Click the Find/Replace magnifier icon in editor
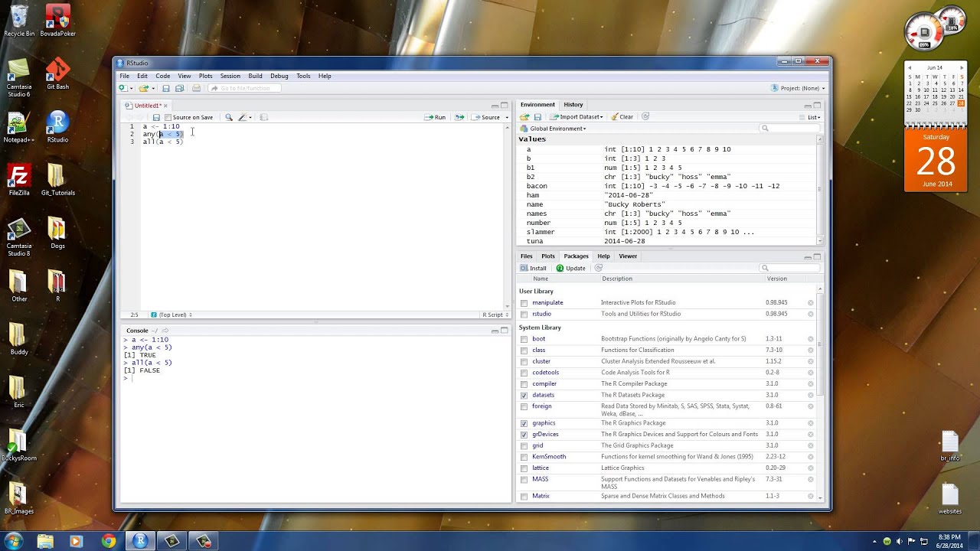Screen dimensions: 980x551 228,117
